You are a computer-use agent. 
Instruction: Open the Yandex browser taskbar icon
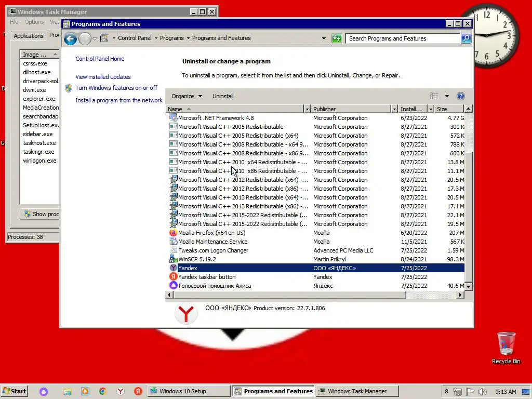coord(120,392)
